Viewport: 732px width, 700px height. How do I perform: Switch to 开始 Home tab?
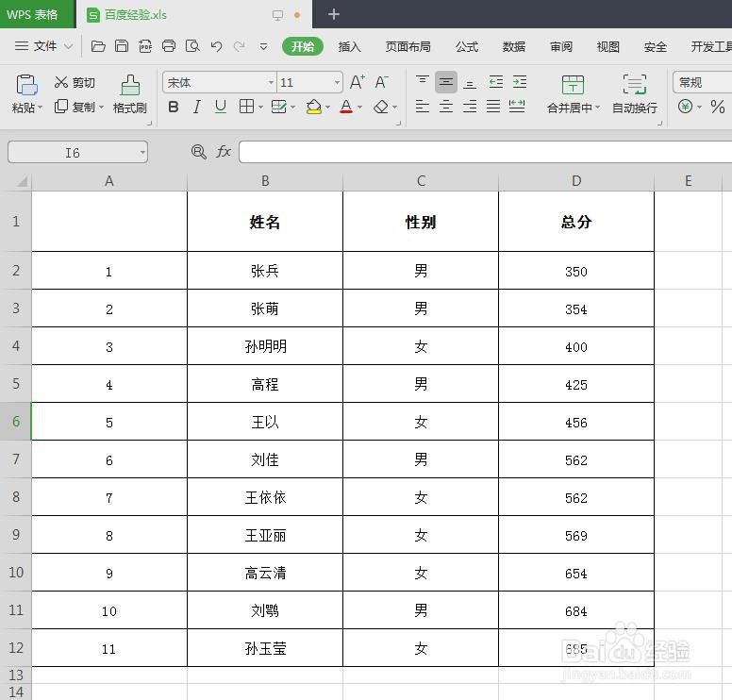[303, 46]
